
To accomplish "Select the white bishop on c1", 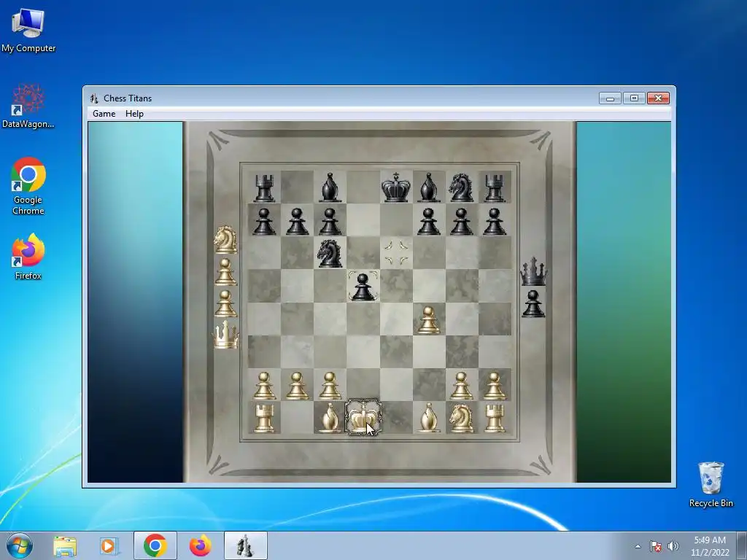I will tap(330, 418).
